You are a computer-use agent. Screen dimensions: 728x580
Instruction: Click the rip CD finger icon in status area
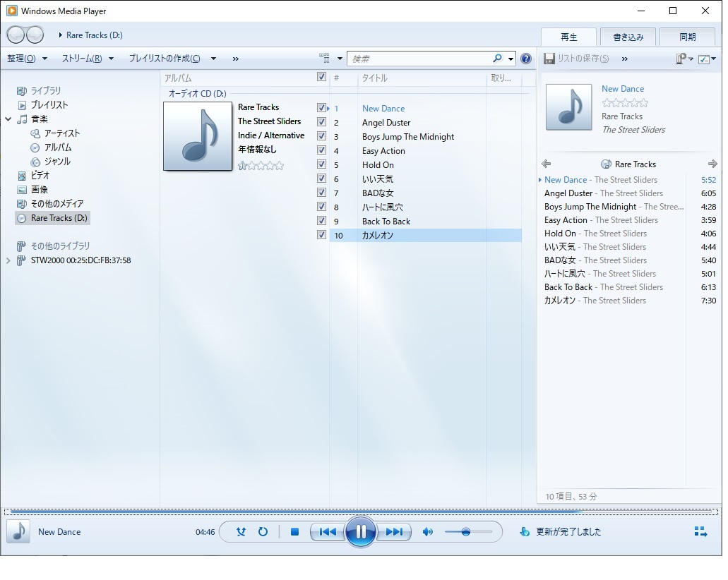click(524, 532)
